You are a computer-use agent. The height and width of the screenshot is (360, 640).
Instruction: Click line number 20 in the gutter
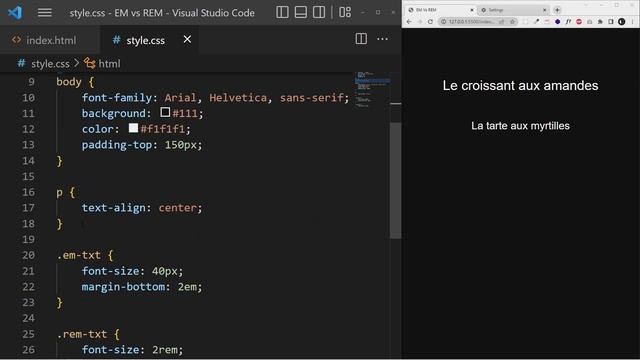pyautogui.click(x=28, y=255)
